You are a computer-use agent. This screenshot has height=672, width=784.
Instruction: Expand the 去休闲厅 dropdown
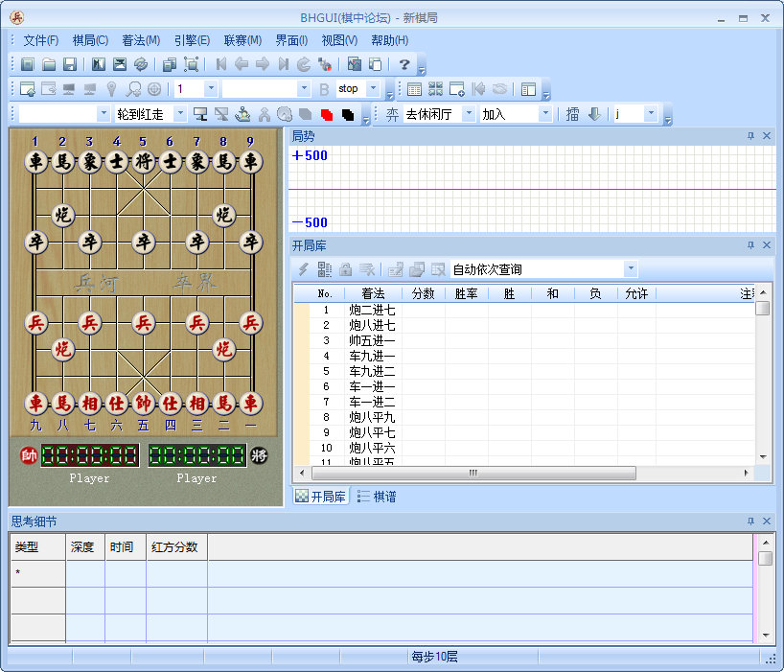tap(469, 114)
